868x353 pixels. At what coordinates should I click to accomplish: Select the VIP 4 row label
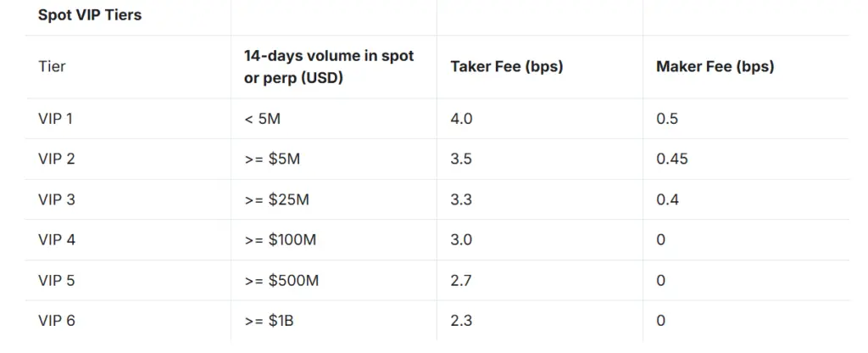point(57,240)
